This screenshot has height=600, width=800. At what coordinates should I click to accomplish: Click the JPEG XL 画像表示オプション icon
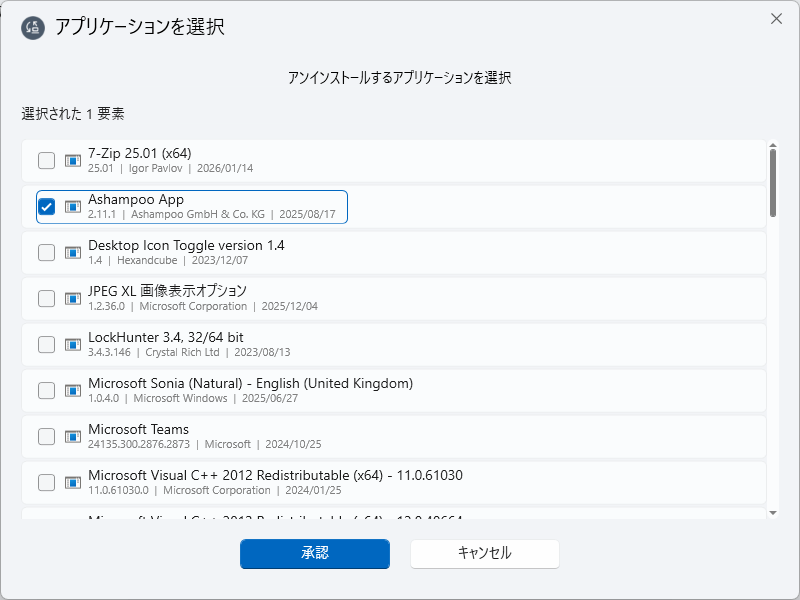coord(72,299)
